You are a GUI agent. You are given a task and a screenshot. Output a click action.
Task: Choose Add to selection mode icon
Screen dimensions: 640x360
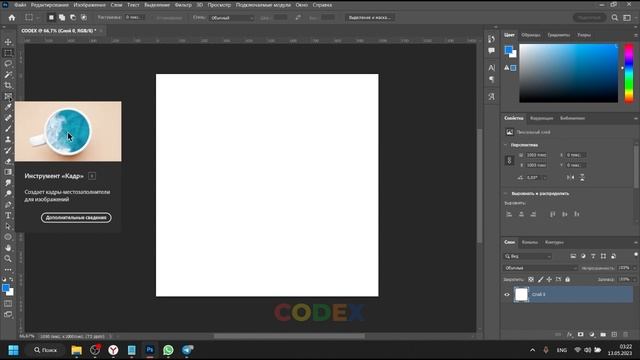(x=62, y=18)
